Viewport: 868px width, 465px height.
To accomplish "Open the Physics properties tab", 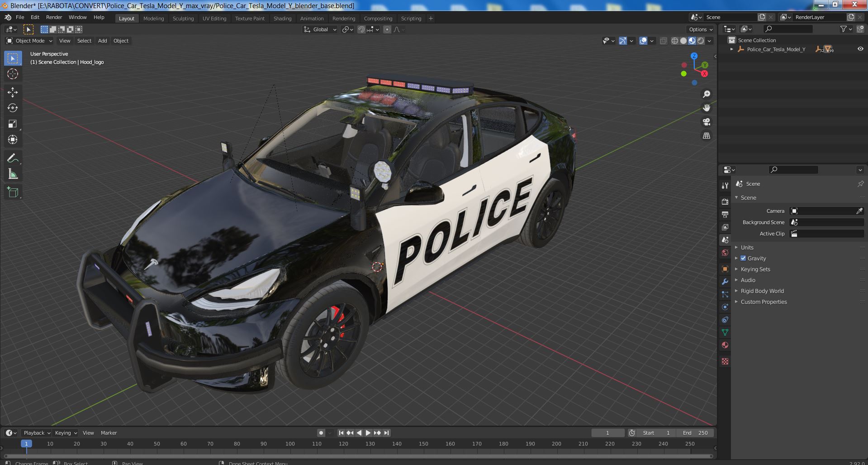I will click(725, 307).
